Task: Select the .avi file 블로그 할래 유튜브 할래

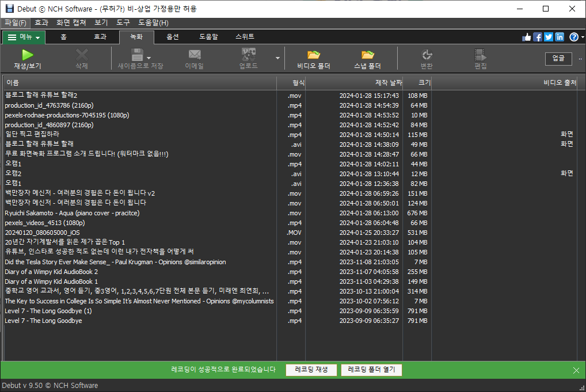Action: pyautogui.click(x=39, y=144)
